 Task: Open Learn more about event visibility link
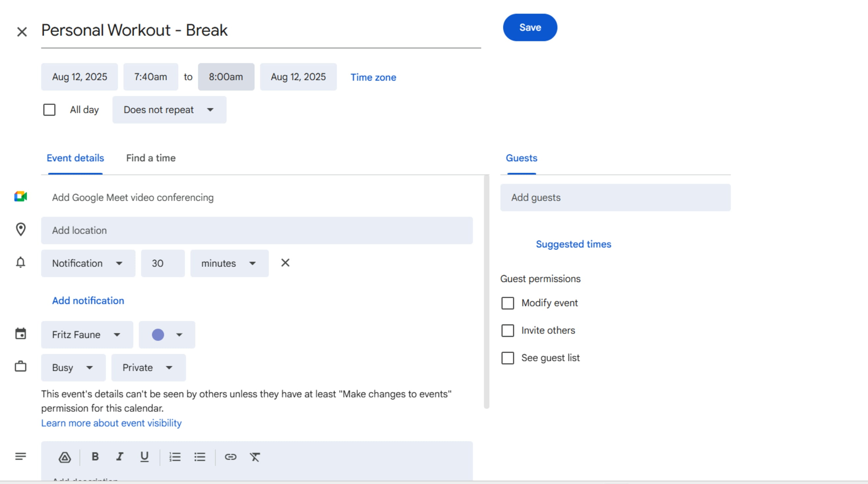(x=111, y=423)
